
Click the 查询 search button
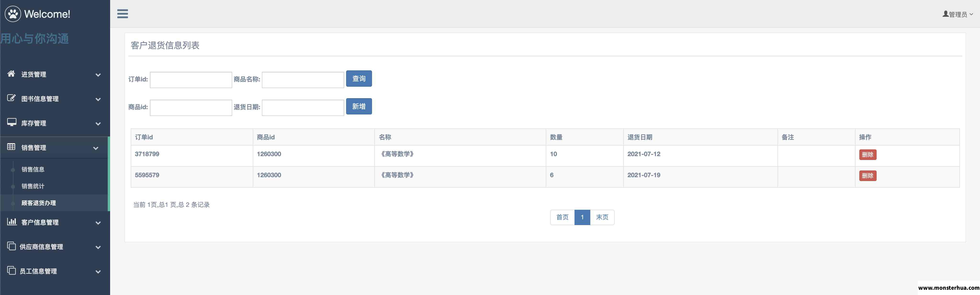(359, 79)
